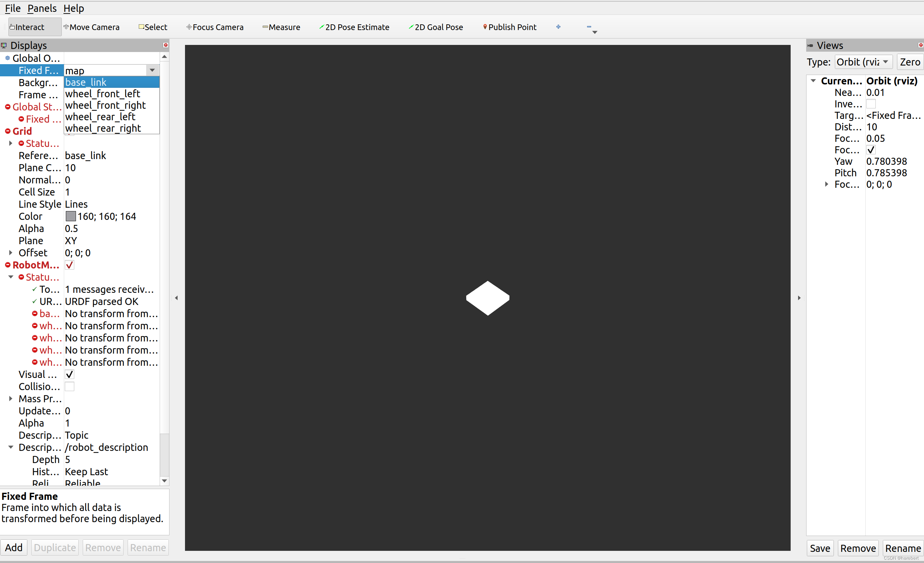Image resolution: width=924 pixels, height=563 pixels.
Task: Pick the Measure tool
Action: pyautogui.click(x=281, y=27)
